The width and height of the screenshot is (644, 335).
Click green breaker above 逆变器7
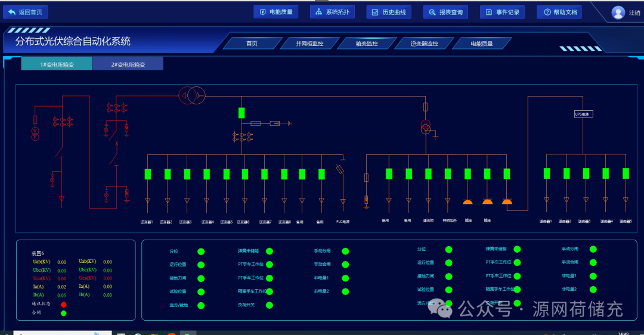point(265,174)
